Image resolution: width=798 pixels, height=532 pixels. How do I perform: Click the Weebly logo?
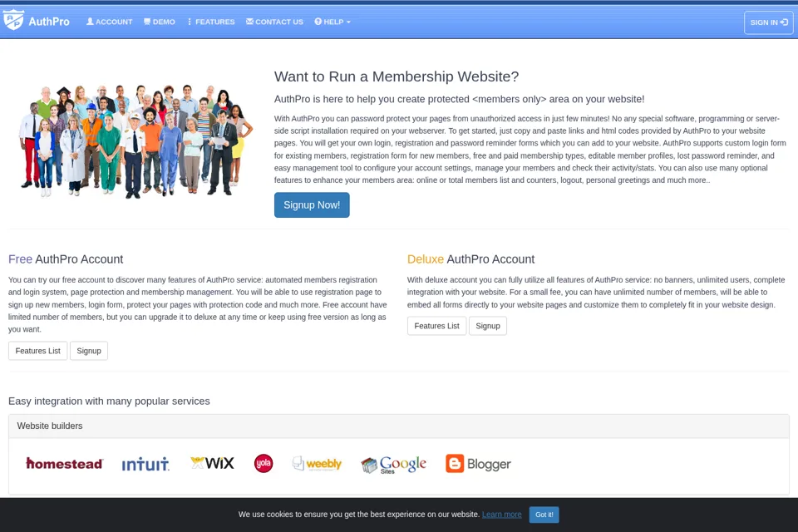pos(317,464)
